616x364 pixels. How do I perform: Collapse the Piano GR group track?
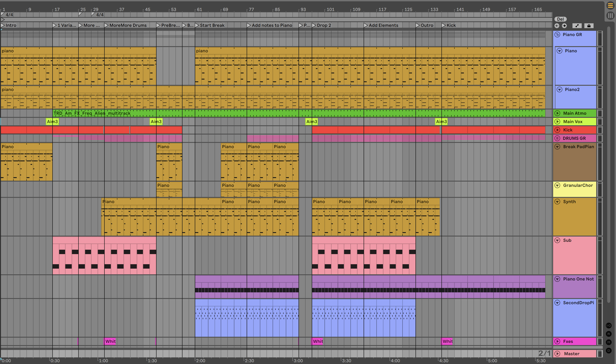click(x=557, y=35)
